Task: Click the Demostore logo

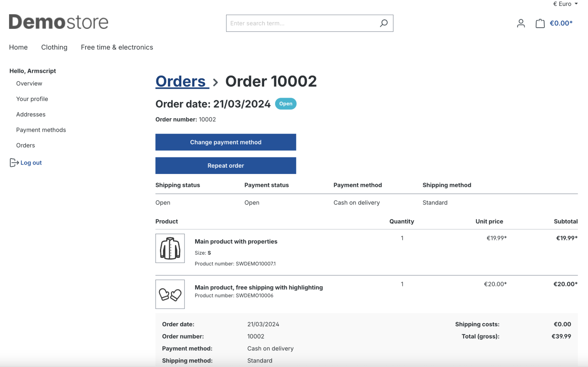Action: click(x=59, y=22)
